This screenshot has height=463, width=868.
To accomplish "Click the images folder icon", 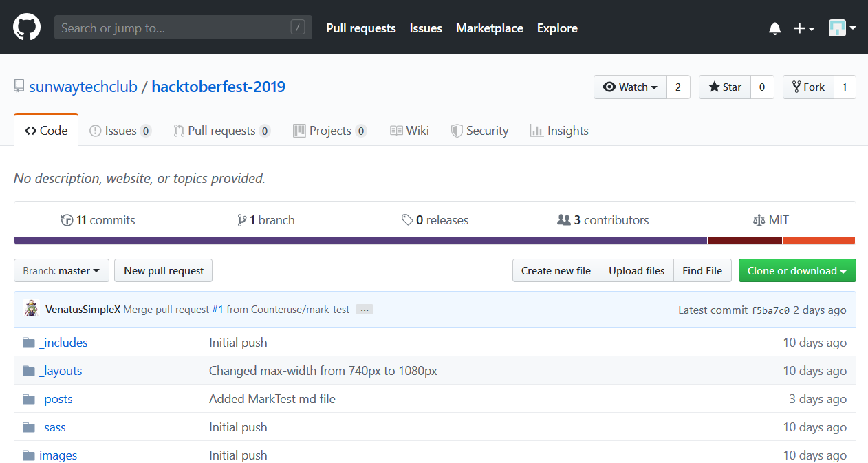I will tap(28, 455).
